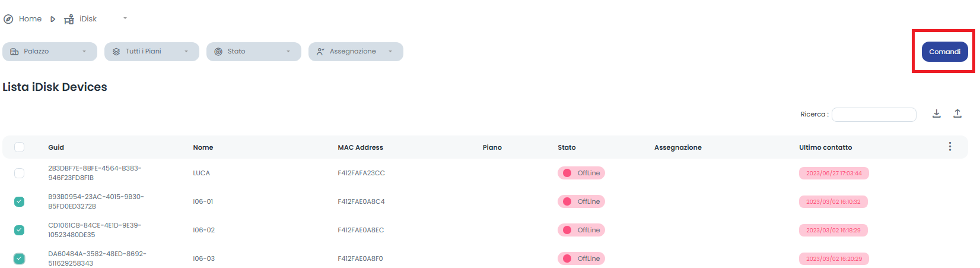Click the upload icon next to search
This screenshot has width=980, height=268.
click(957, 113)
